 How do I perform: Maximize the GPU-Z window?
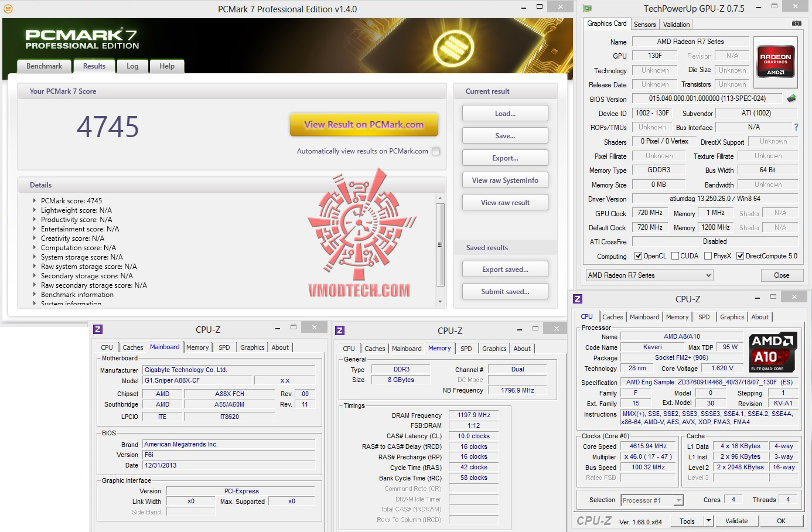coord(775,6)
